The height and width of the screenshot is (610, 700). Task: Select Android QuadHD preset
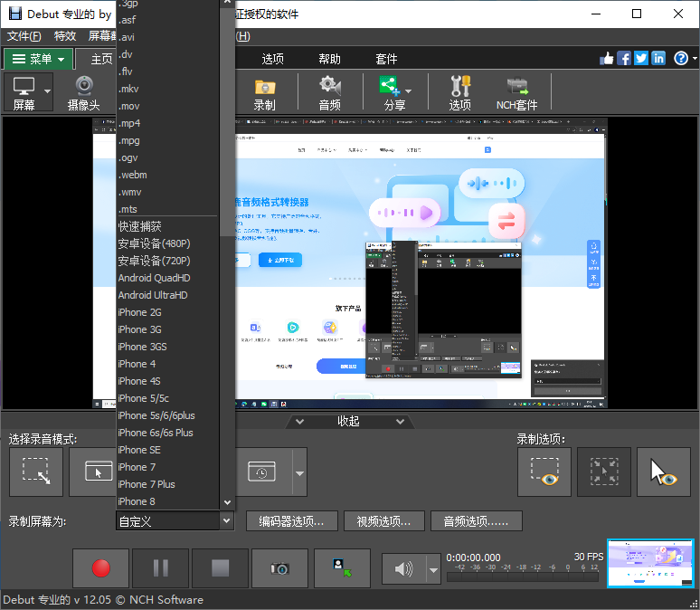pyautogui.click(x=168, y=278)
